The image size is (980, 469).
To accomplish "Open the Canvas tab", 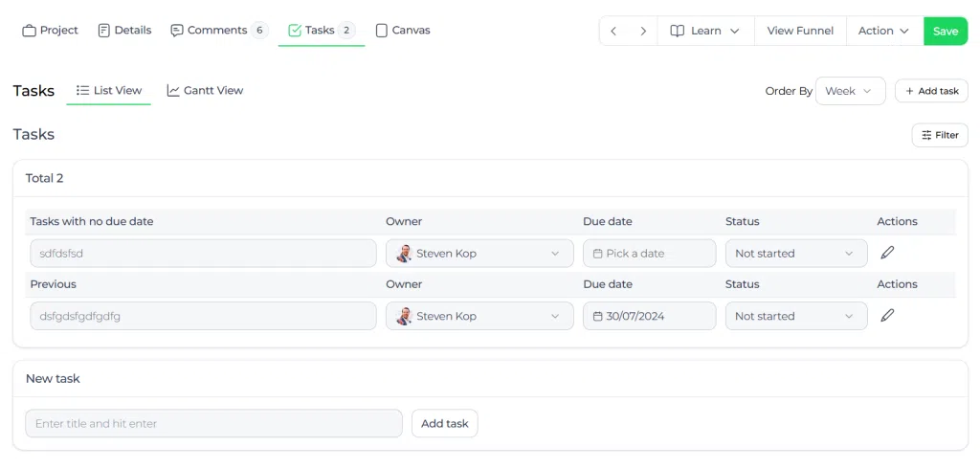I will [403, 30].
